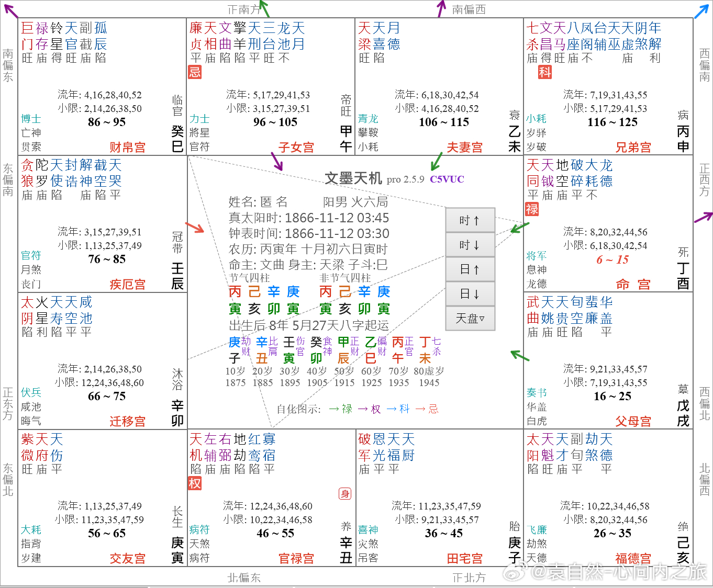
Task: Click the 廉贞 star in 子女宫
Action: [x=196, y=36]
